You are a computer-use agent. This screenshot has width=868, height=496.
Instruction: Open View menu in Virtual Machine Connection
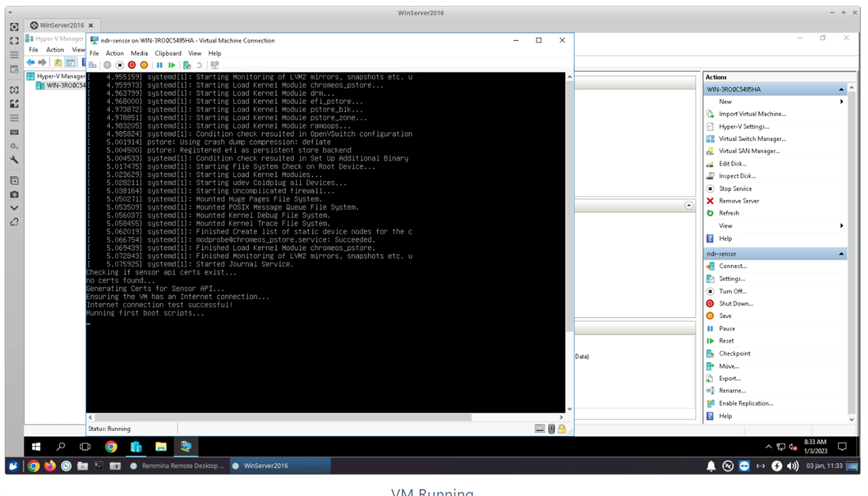point(195,53)
